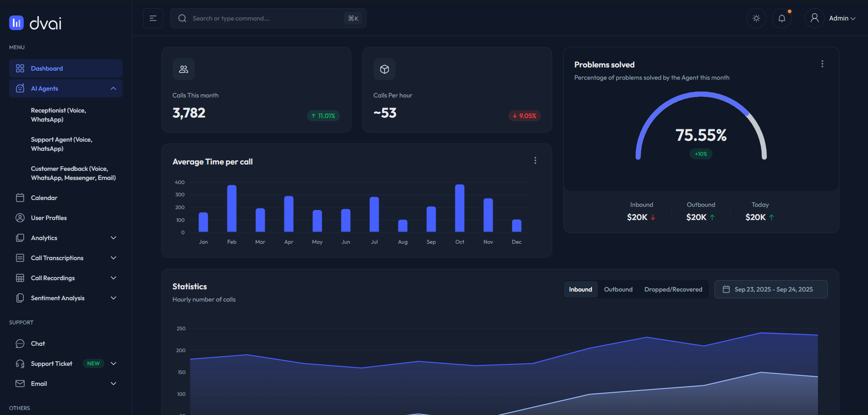Toggle the Calls This month growth badge
The image size is (868, 415).
[324, 116]
